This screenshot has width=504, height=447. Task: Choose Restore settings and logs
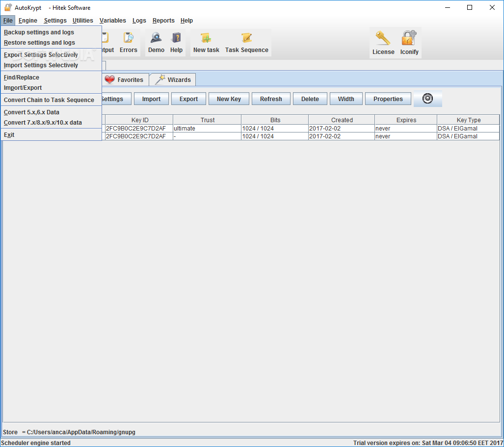(x=52, y=42)
